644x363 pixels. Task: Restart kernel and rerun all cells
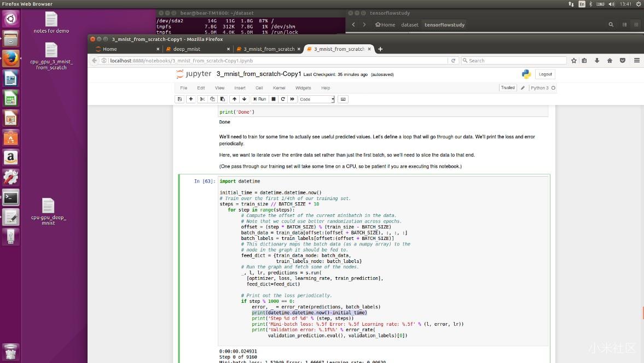point(292,99)
